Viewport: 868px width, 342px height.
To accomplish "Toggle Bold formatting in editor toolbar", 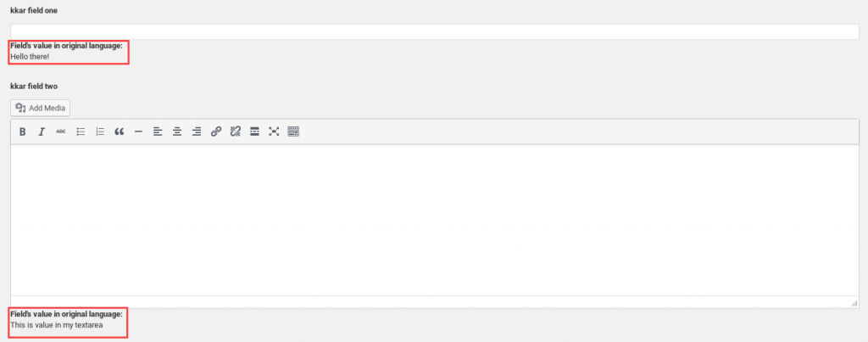I will coord(23,132).
